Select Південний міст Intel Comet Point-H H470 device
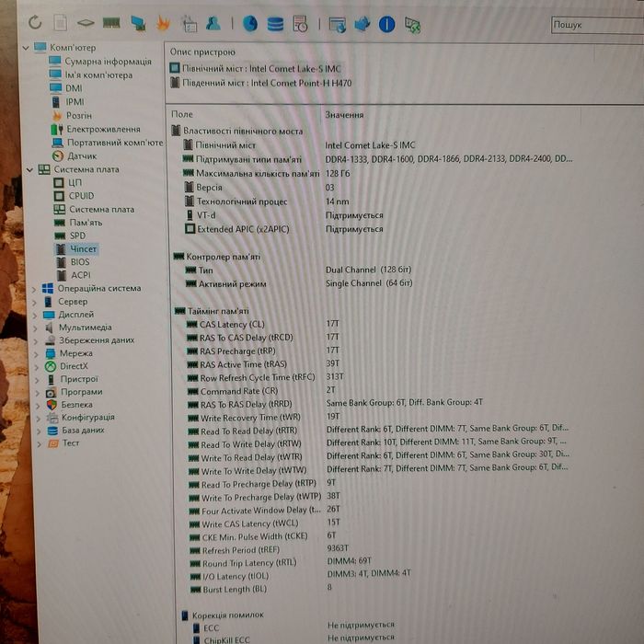The image size is (644, 644). (x=260, y=83)
